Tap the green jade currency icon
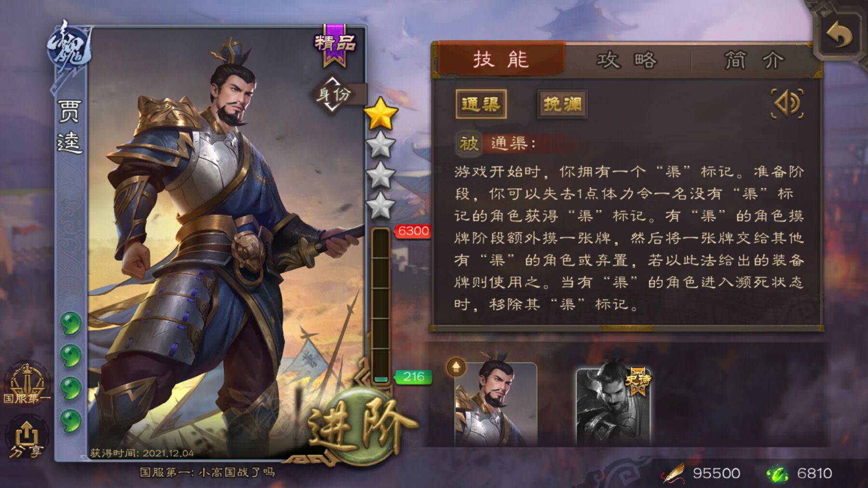Screen dimensions: 868x488 (x=778, y=474)
